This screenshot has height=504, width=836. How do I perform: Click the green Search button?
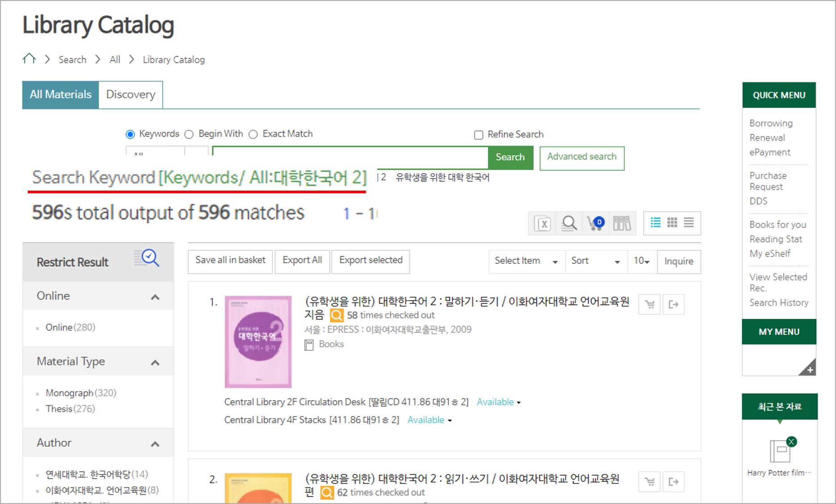tap(510, 157)
